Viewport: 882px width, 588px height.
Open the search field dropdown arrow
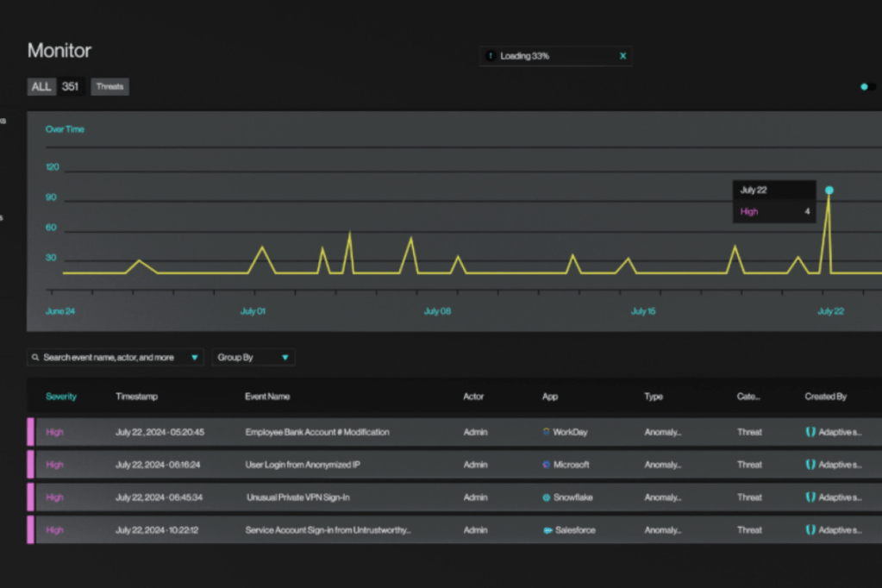click(x=195, y=357)
